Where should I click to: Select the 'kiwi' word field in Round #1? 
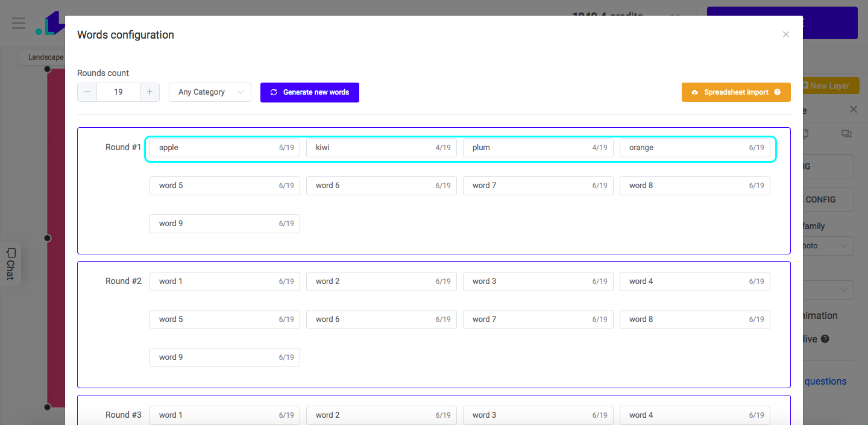(382, 148)
